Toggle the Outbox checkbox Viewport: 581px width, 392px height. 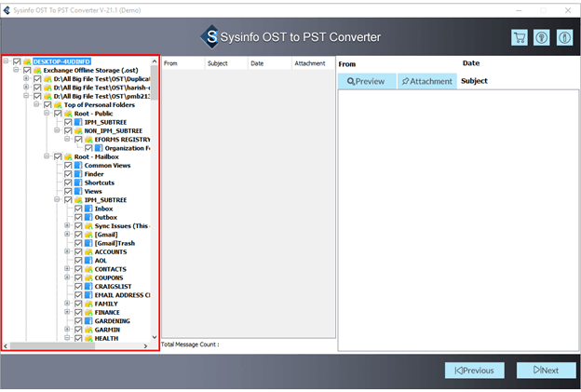[78, 217]
